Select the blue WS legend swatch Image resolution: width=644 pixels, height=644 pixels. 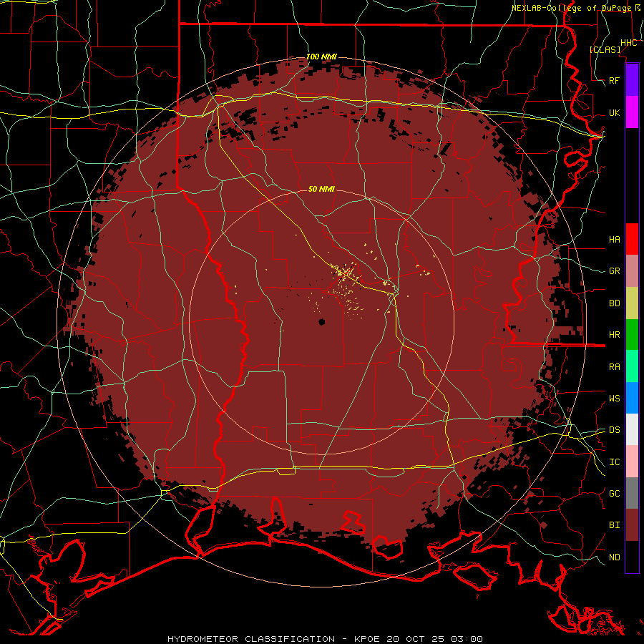pyautogui.click(x=632, y=398)
